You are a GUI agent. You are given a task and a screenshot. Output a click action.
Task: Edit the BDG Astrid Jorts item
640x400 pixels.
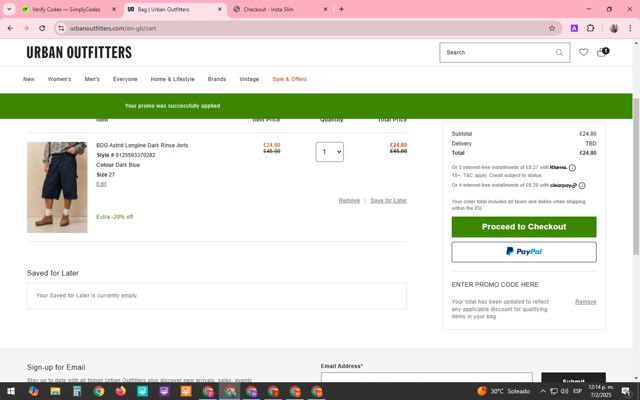click(101, 184)
